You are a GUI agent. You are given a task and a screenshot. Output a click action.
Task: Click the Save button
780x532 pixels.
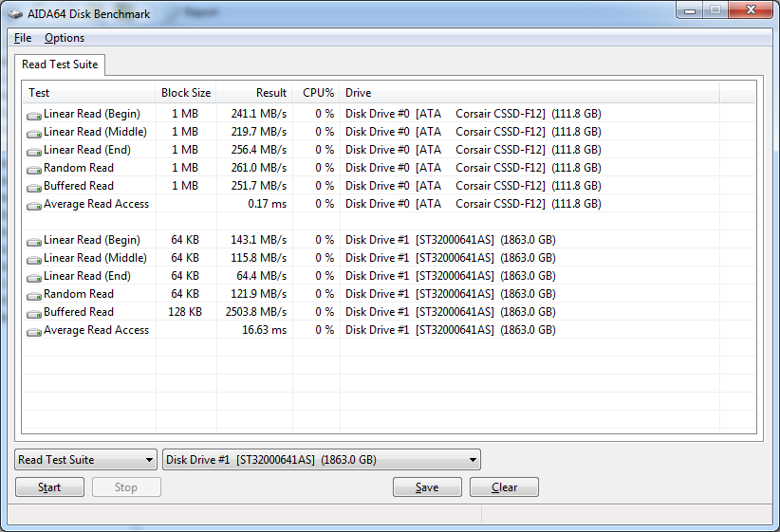[x=427, y=487]
